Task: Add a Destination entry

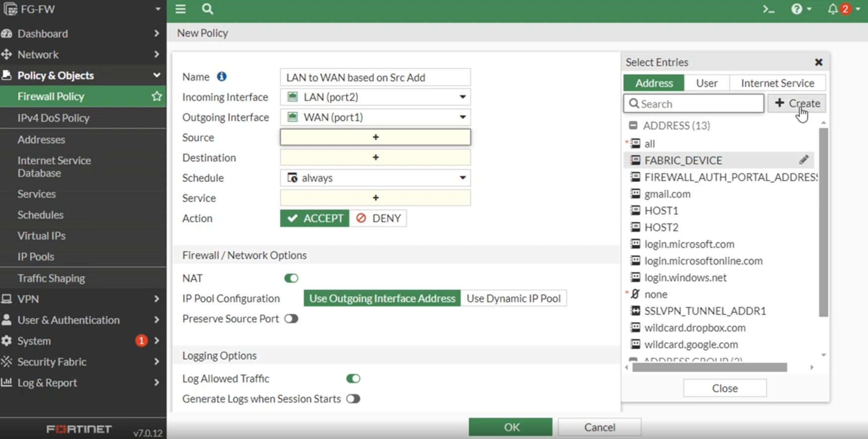Action: (x=375, y=158)
